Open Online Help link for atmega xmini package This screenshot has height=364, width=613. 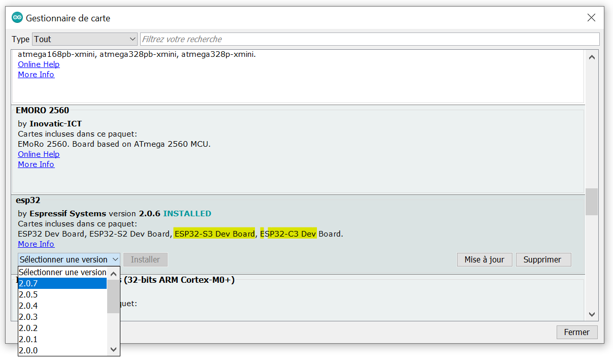click(x=39, y=64)
